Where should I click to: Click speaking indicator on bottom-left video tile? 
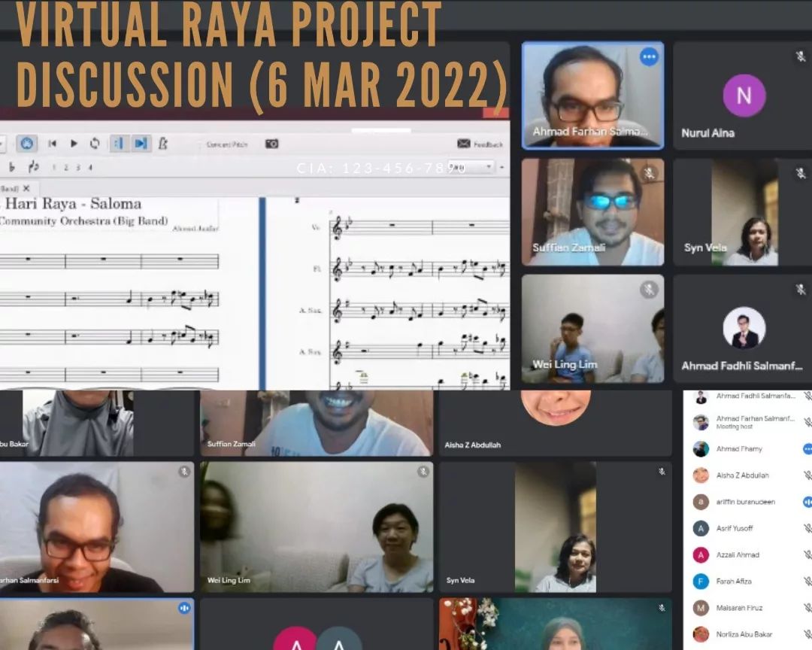pos(184,608)
